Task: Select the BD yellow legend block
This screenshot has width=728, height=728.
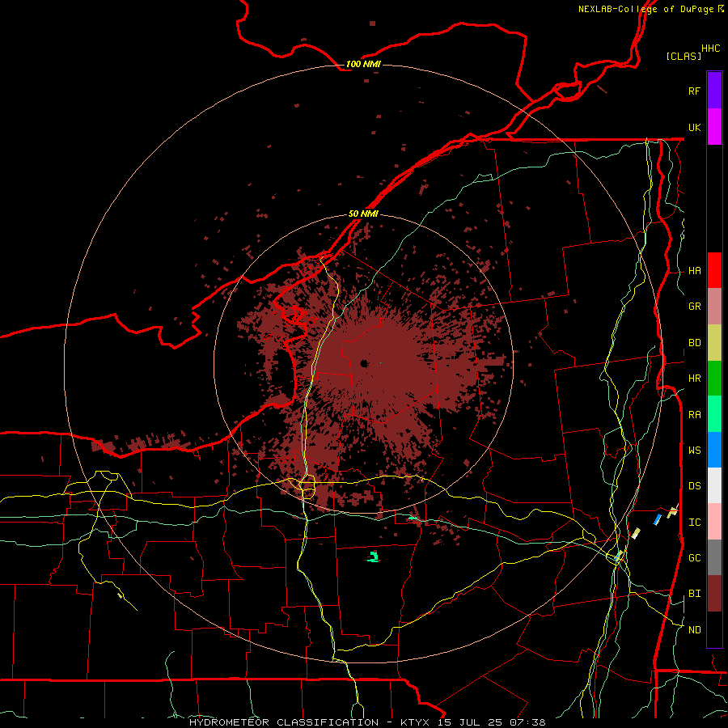Action: 714,343
